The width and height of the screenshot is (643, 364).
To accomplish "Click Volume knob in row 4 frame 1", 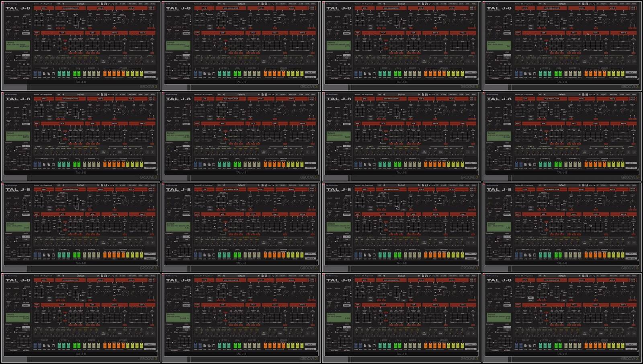I will pos(8,295).
